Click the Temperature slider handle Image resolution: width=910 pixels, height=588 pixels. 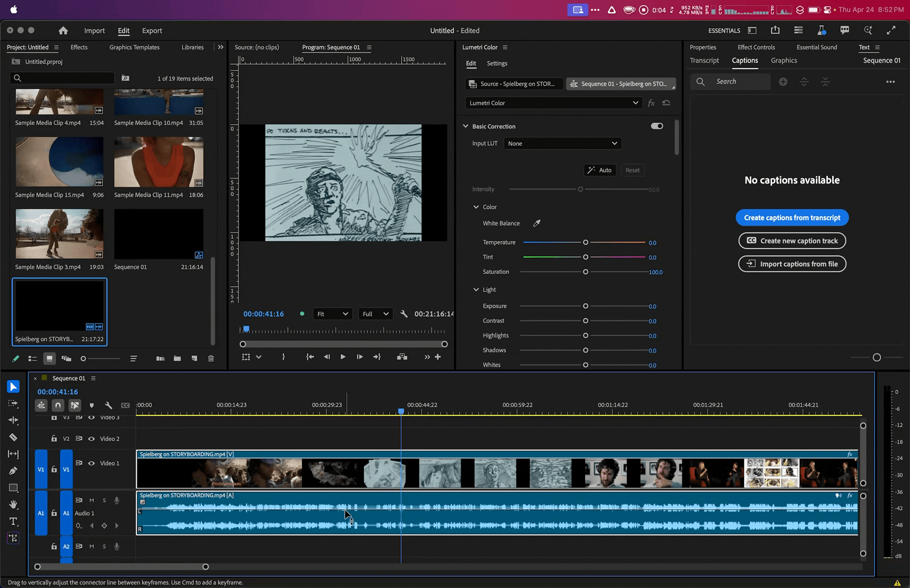586,242
